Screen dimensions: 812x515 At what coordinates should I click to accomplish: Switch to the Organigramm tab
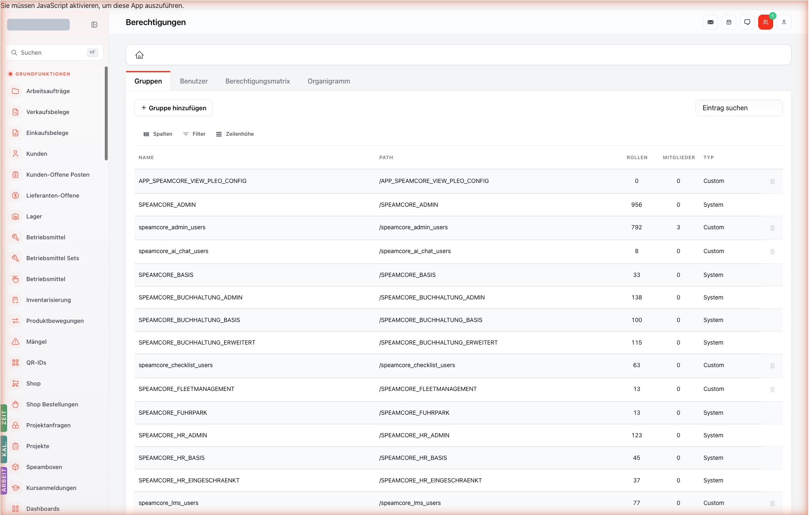329,81
